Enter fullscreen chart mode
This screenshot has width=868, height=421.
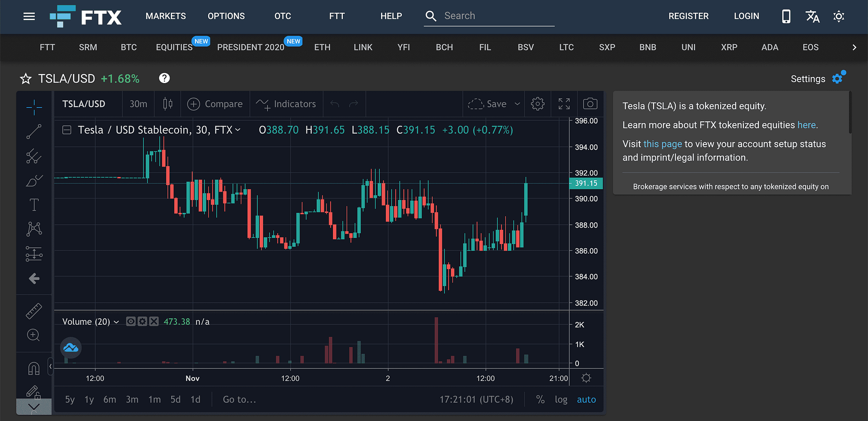pyautogui.click(x=564, y=104)
